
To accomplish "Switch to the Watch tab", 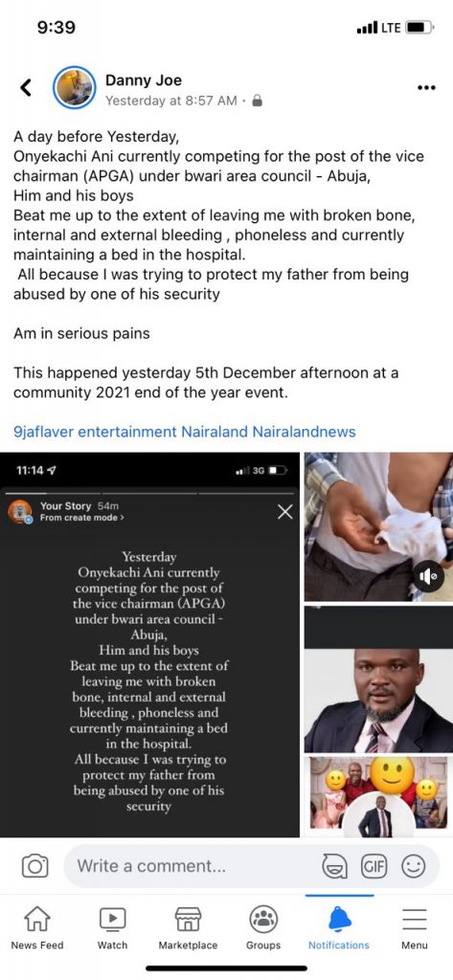I will (x=113, y=928).
